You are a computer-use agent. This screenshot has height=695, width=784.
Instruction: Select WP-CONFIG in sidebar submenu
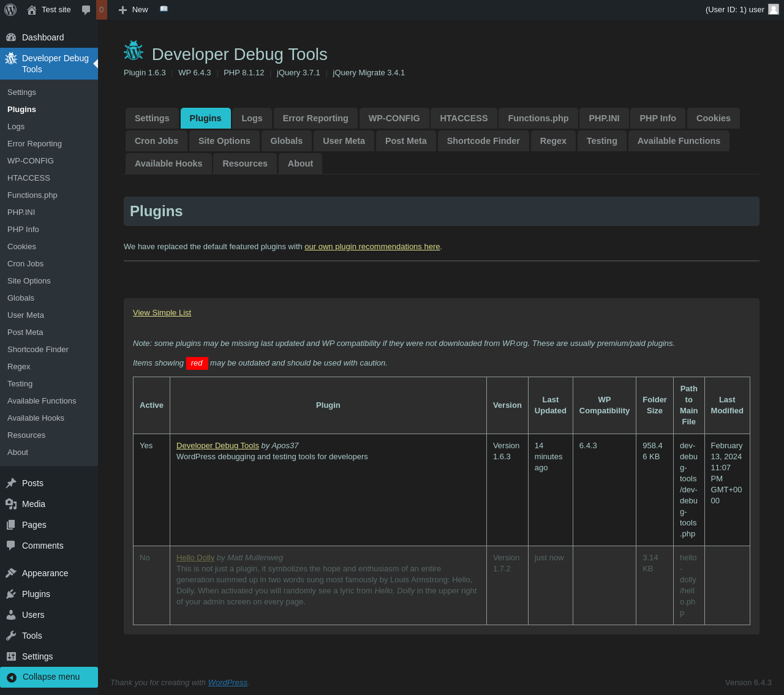[x=31, y=161]
